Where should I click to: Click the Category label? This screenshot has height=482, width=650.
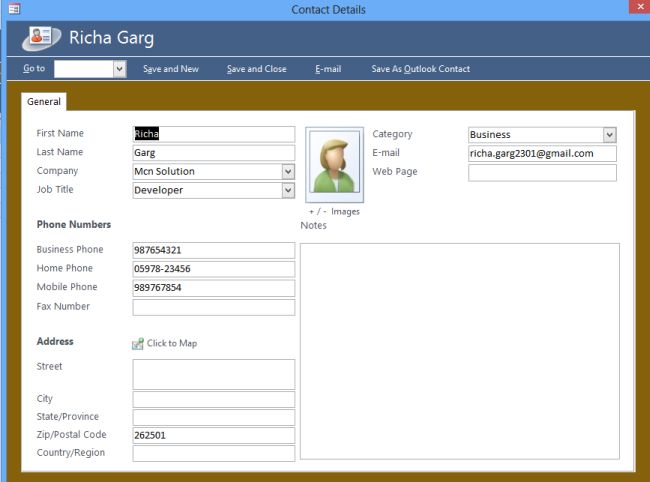(x=392, y=134)
